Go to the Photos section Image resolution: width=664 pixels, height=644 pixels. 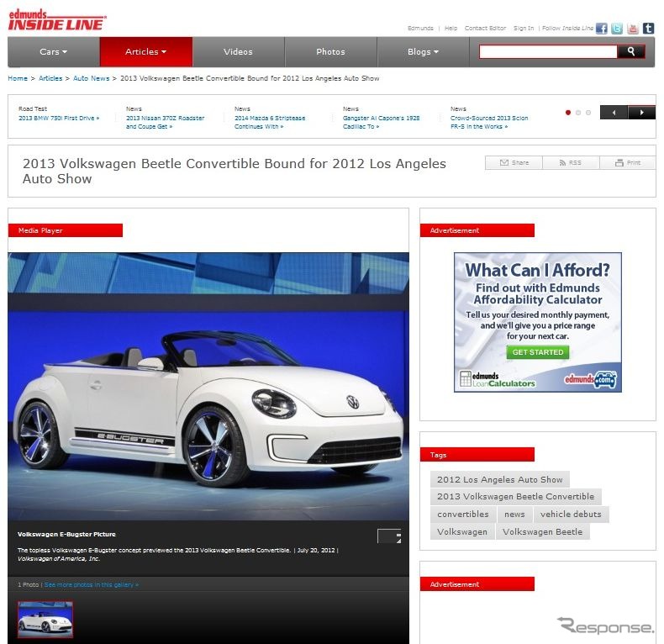click(x=330, y=51)
